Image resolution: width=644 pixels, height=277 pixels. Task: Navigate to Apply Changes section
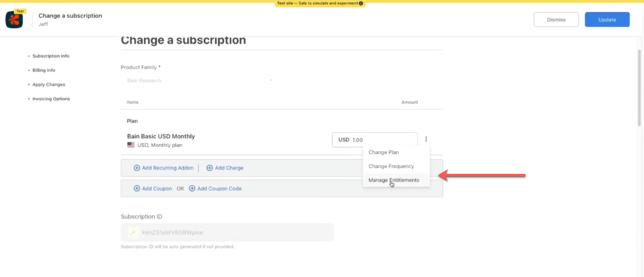[49, 85]
